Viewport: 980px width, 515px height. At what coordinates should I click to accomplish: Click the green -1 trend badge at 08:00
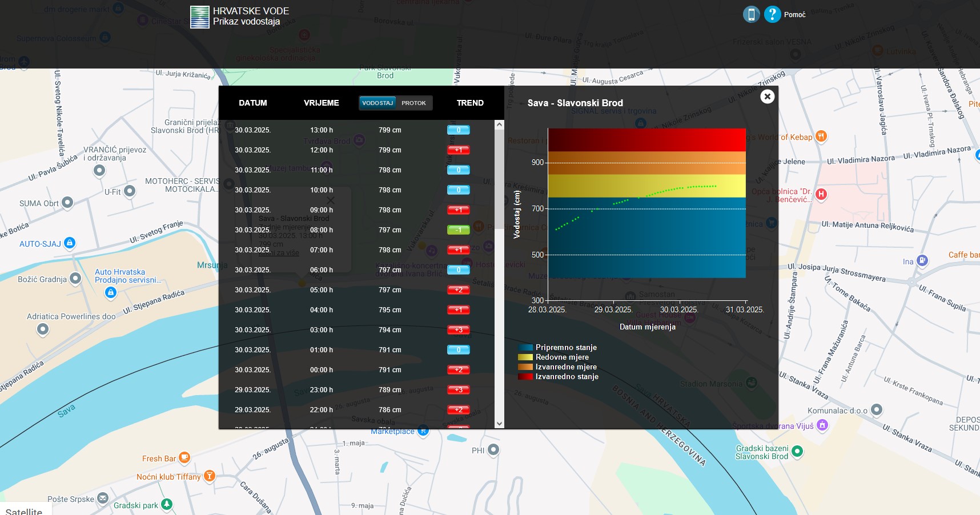[x=458, y=230]
